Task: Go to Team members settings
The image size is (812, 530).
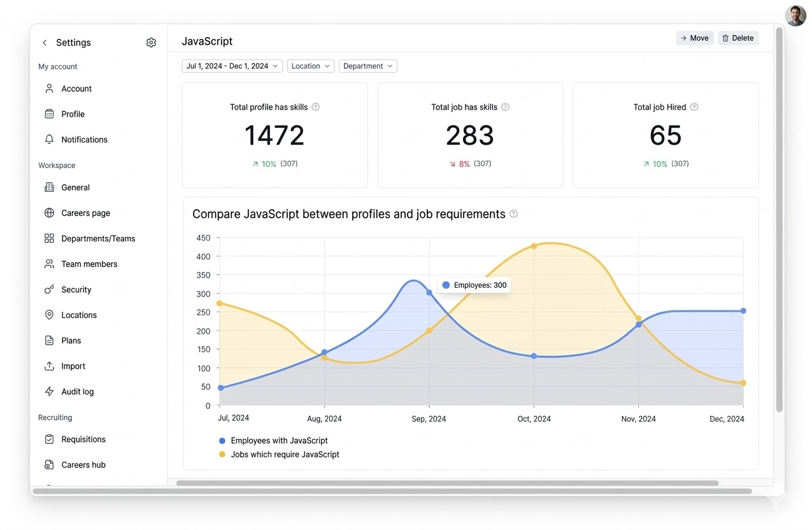Action: [89, 264]
